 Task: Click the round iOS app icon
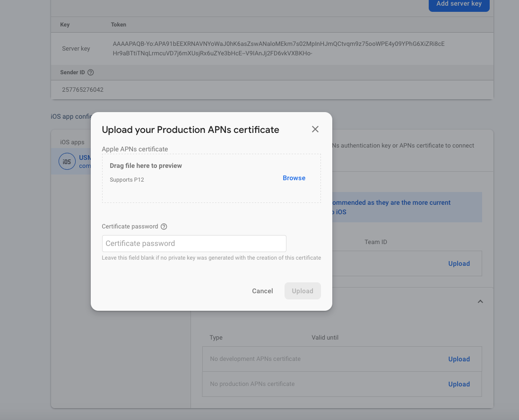pyautogui.click(x=67, y=162)
